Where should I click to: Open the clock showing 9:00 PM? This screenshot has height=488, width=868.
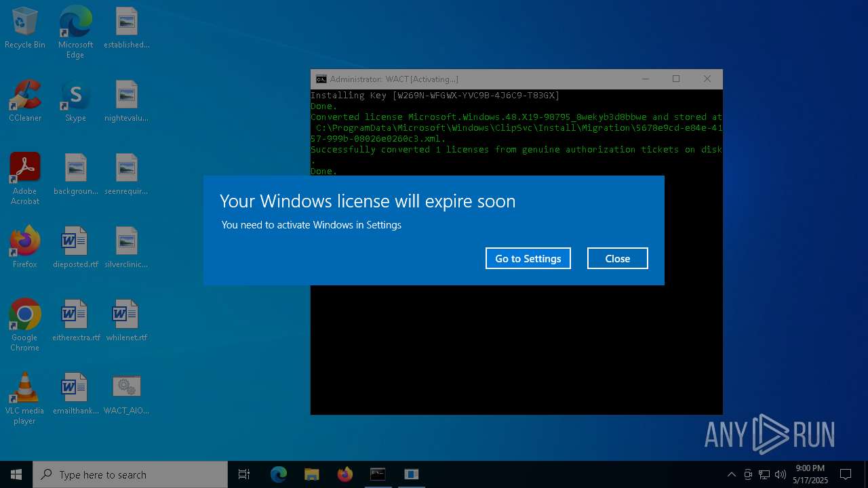(x=810, y=474)
